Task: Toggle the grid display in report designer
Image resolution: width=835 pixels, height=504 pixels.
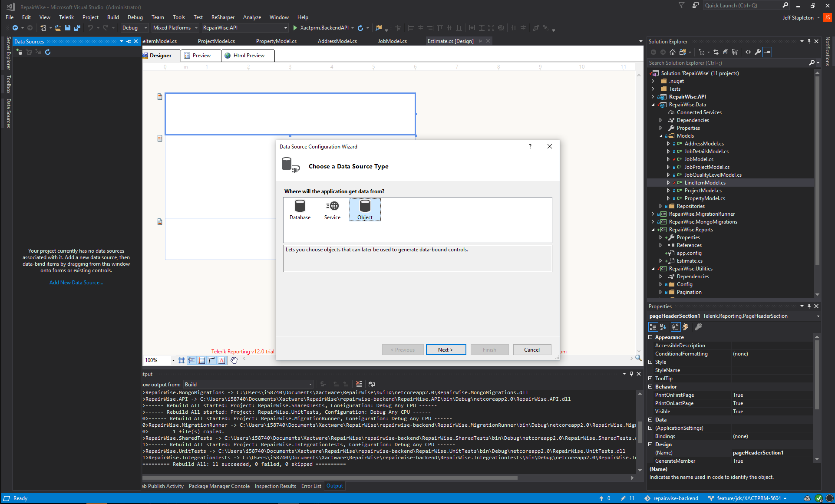Action: (182, 360)
